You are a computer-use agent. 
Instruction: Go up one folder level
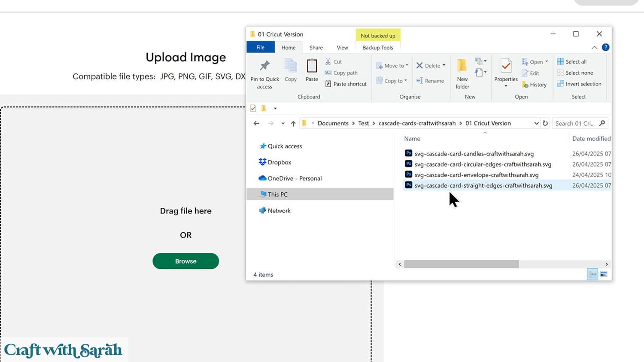click(x=293, y=124)
